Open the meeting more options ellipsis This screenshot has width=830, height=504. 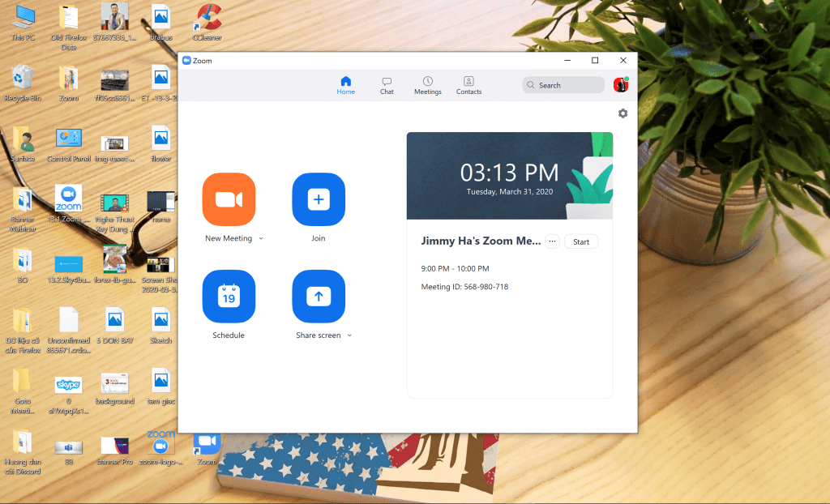click(x=552, y=241)
